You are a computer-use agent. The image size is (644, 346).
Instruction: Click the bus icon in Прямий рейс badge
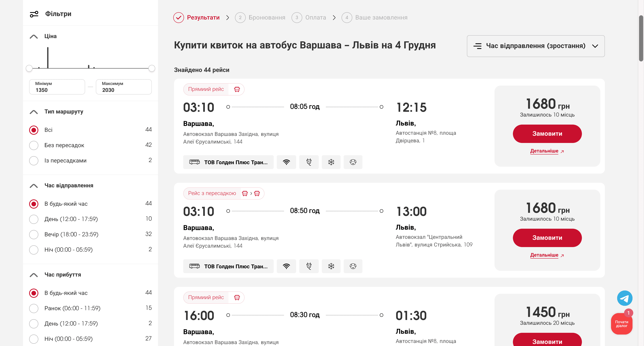click(237, 89)
